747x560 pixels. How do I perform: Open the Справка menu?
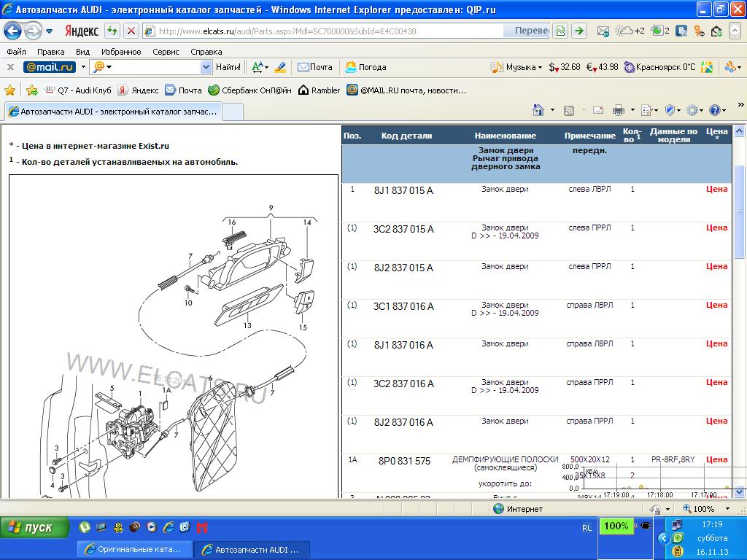tap(206, 52)
